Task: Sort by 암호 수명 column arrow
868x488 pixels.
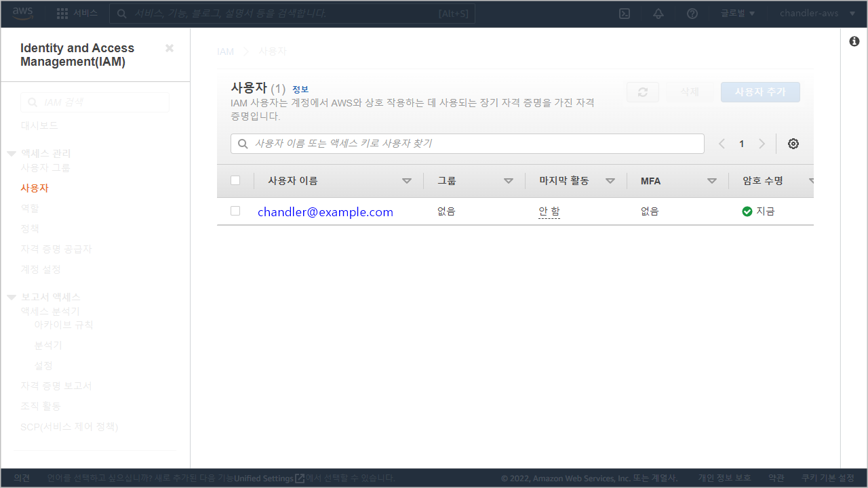Action: [811, 181]
